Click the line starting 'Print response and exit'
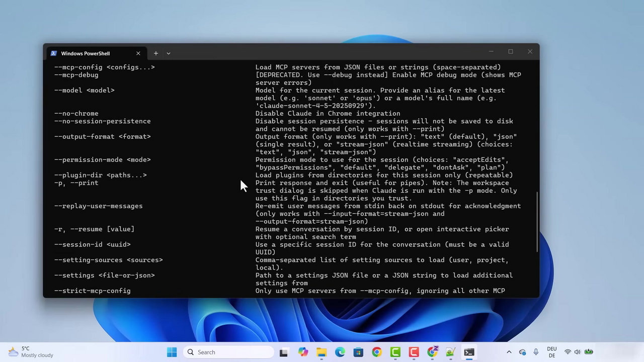 click(382, 183)
